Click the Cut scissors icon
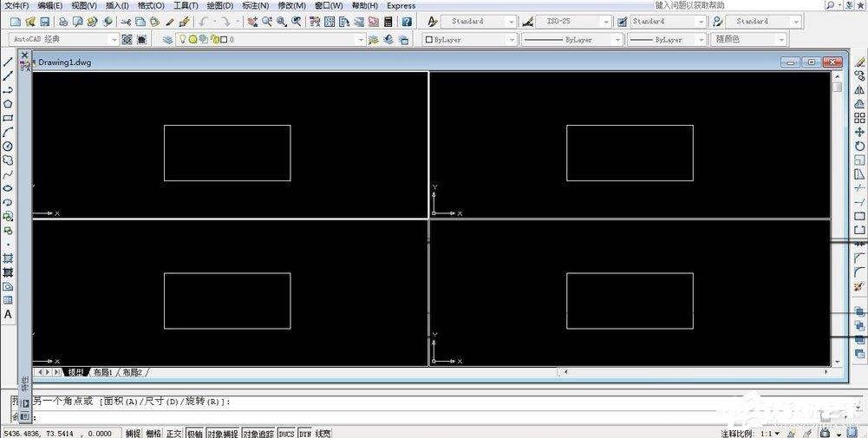868x438 pixels. tap(127, 22)
